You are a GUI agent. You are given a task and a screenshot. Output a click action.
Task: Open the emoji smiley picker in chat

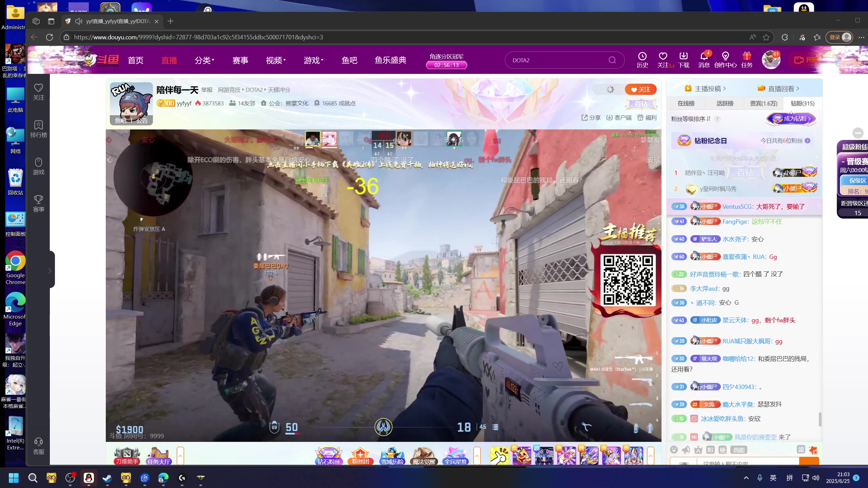click(x=674, y=449)
